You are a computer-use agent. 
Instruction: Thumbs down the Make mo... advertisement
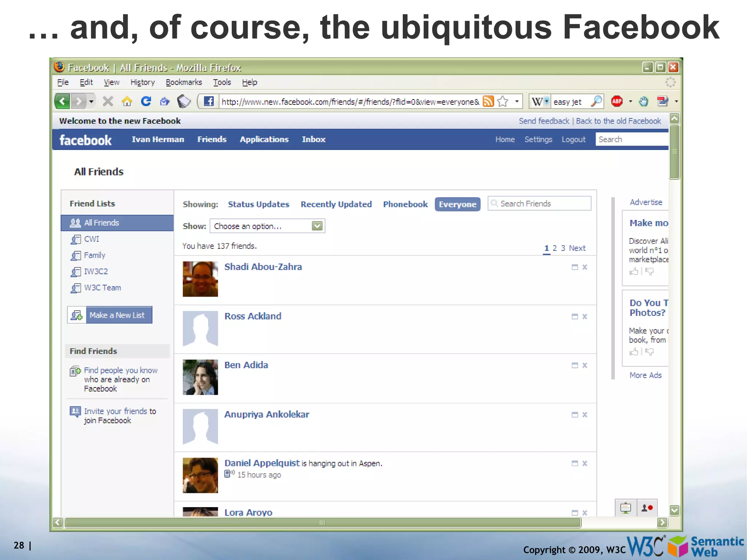649,271
